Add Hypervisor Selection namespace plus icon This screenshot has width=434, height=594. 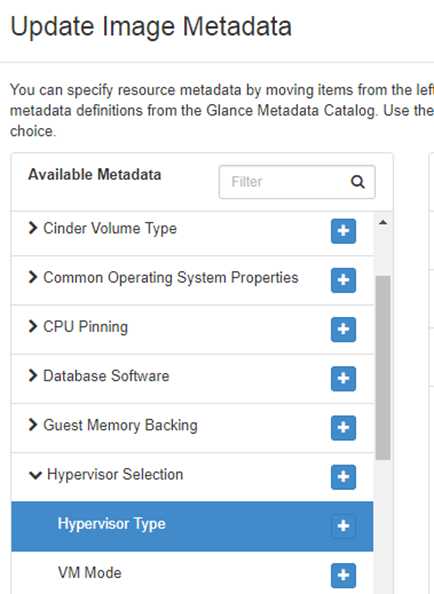click(x=343, y=477)
